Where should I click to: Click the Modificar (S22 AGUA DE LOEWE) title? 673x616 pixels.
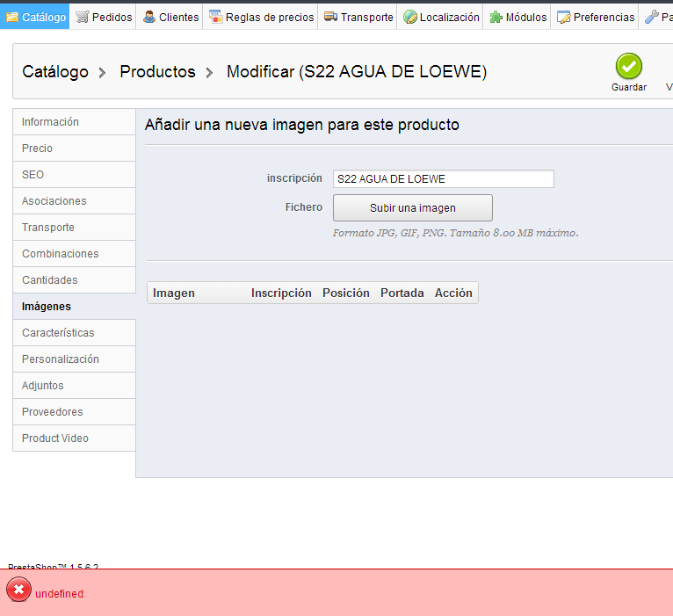point(357,72)
